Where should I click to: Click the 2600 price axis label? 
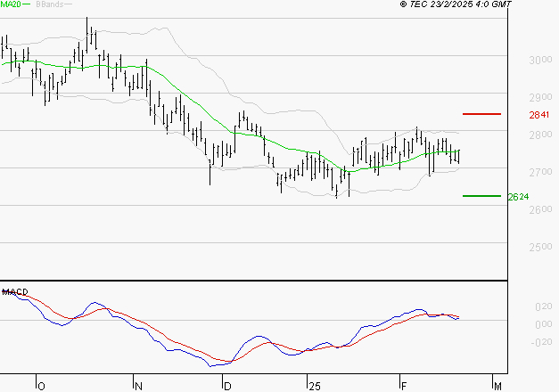(540, 209)
